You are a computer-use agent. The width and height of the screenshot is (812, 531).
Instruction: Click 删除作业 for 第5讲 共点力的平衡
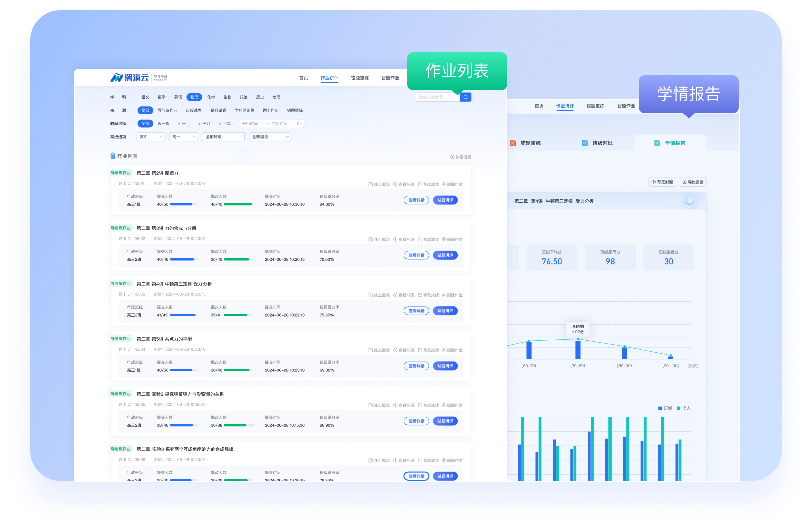[452, 350]
